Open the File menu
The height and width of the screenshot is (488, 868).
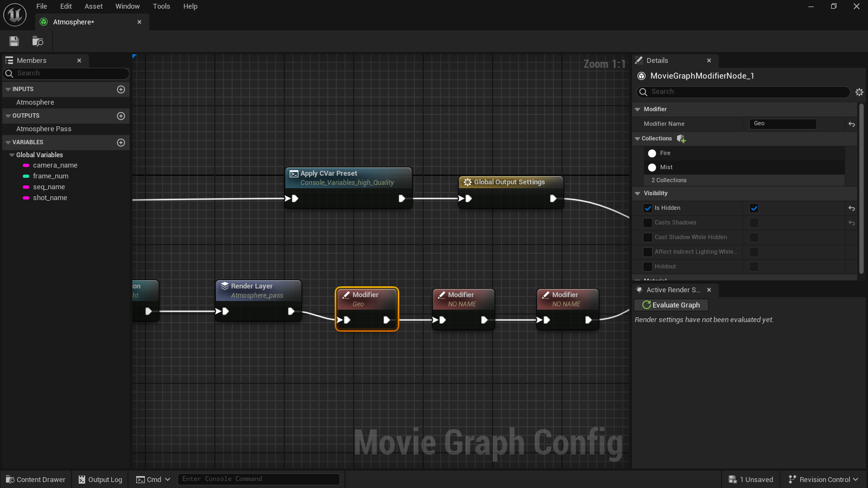coord(42,7)
